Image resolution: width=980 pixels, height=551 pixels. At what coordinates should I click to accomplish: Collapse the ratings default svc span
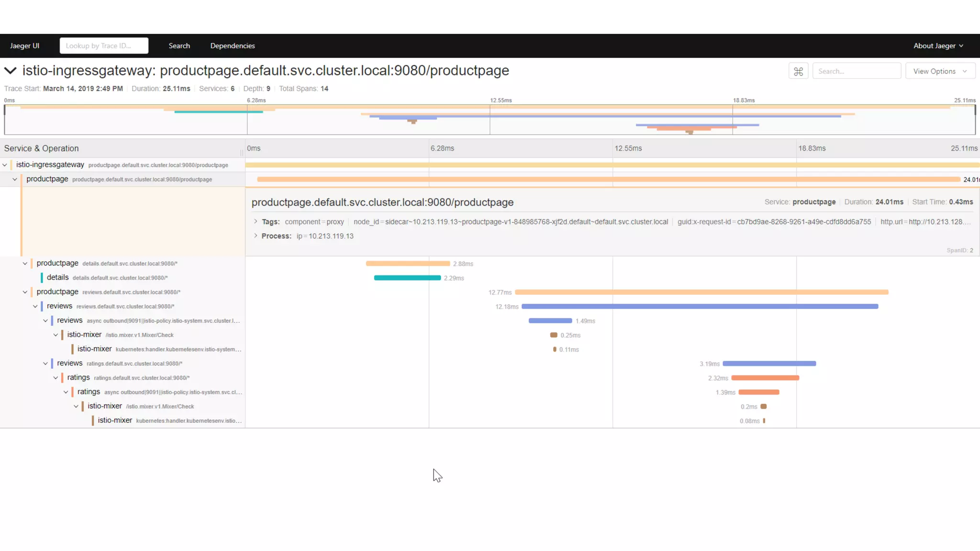point(56,378)
